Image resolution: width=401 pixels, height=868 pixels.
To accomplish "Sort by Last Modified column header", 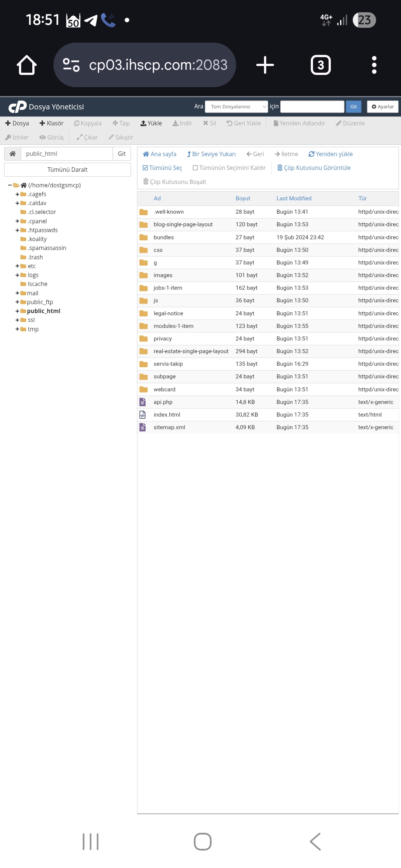I will (294, 198).
